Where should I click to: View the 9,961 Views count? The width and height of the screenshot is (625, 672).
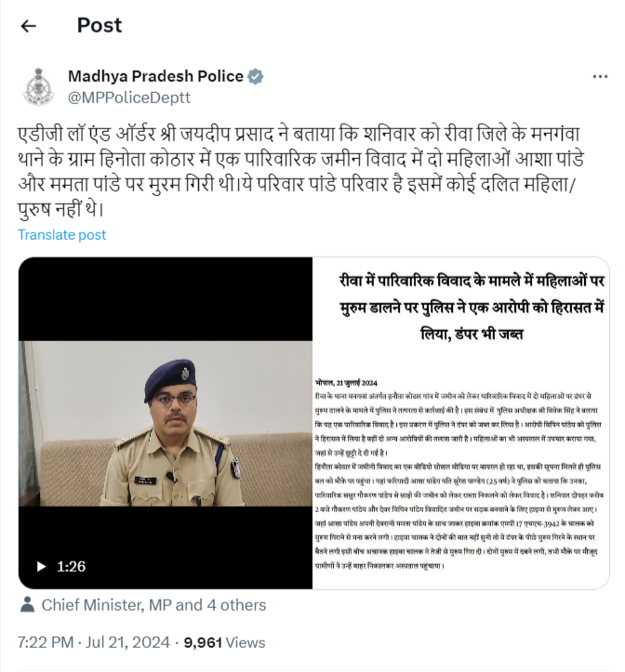[x=224, y=642]
